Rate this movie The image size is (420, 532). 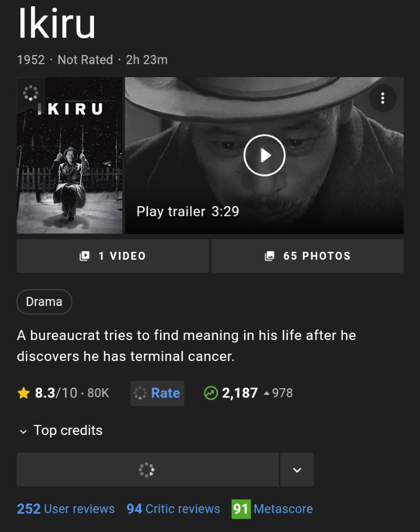tap(157, 393)
